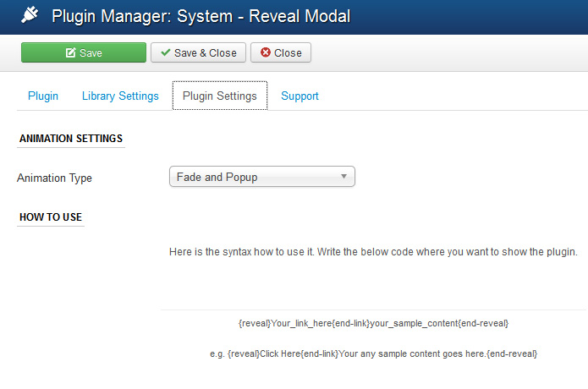Click the Animation Settings heading
The image size is (588, 389).
(x=71, y=139)
